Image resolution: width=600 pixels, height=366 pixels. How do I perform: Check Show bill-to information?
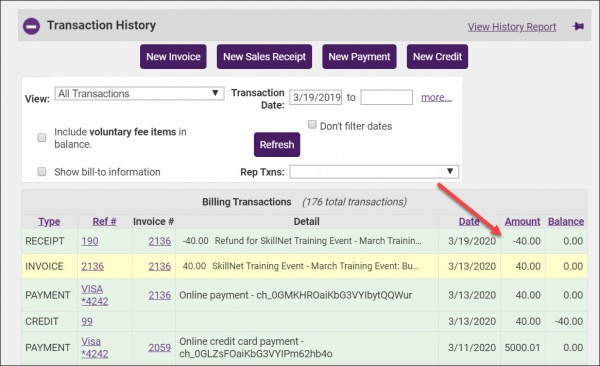42,172
